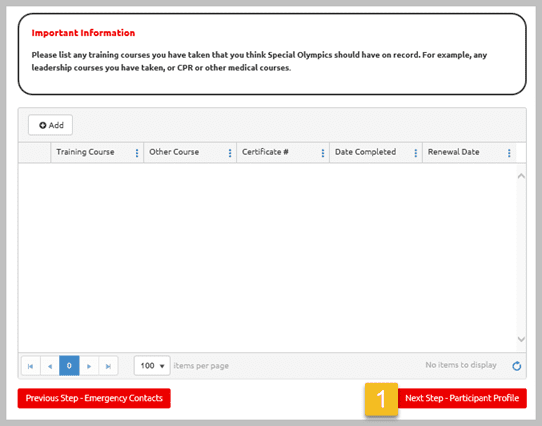Sort by the Date Completed column header
This screenshot has height=426, width=542.
coord(365,152)
